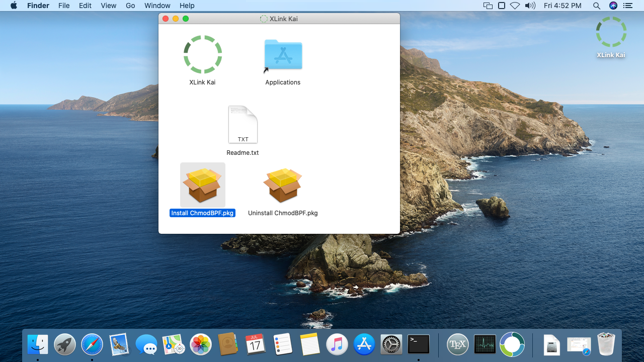Open the File menu
The height and width of the screenshot is (362, 644).
64,6
